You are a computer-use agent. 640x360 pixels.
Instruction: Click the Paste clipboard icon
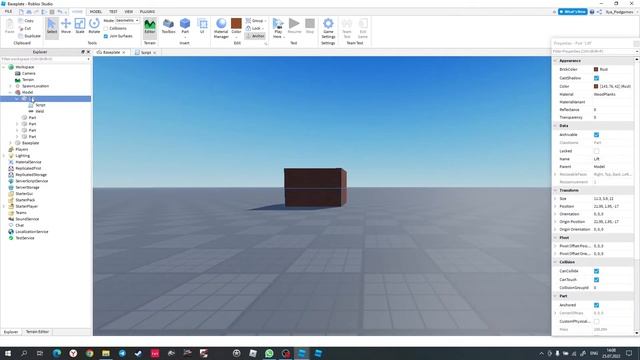click(x=9, y=27)
